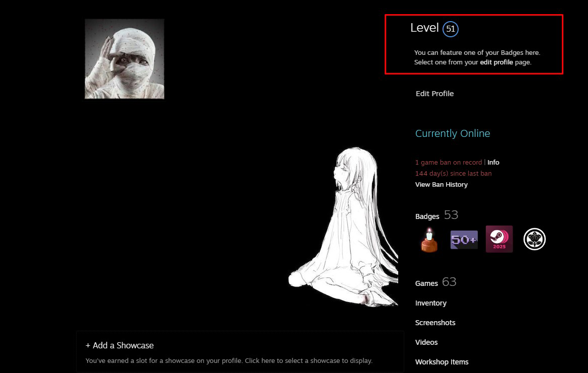Navigate to Videos

[x=426, y=342]
